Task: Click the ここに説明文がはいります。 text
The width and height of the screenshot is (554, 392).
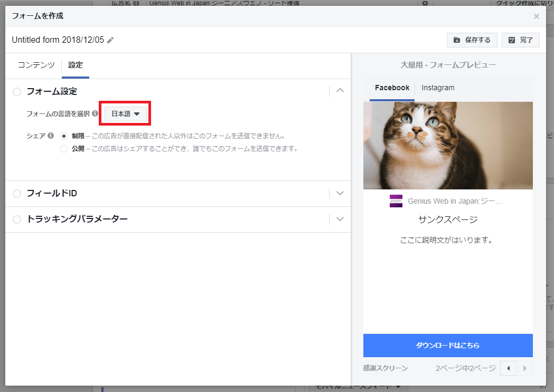Action: click(447, 240)
